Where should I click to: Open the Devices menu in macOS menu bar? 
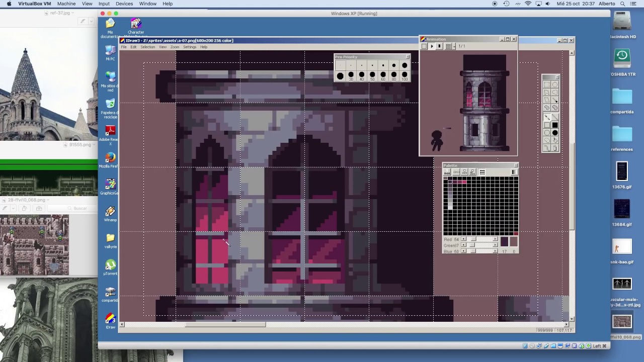coord(124,4)
